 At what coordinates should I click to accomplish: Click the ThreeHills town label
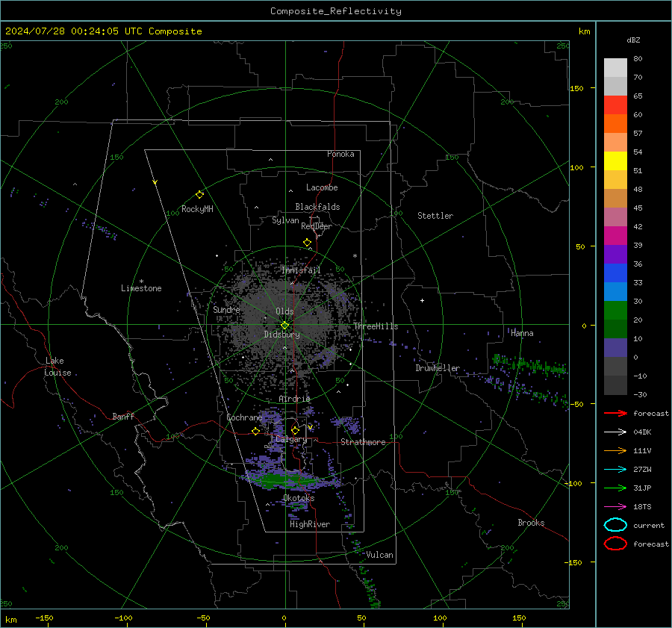[376, 326]
